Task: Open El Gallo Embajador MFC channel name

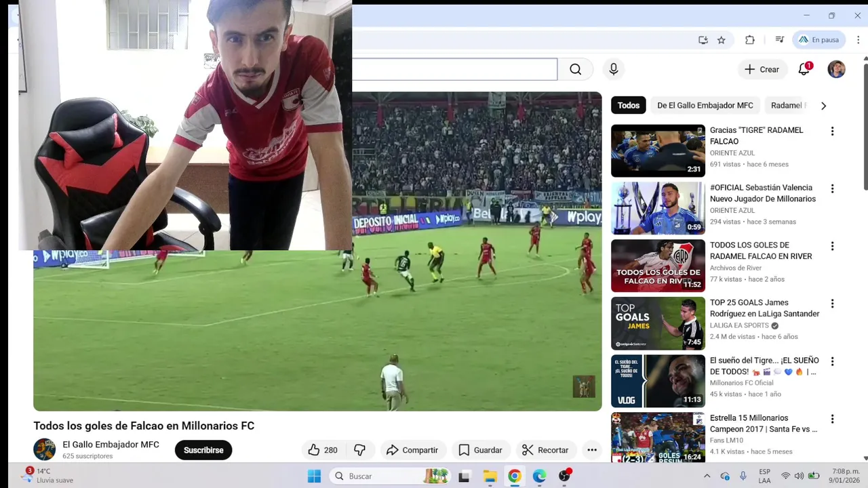Action: (x=111, y=445)
